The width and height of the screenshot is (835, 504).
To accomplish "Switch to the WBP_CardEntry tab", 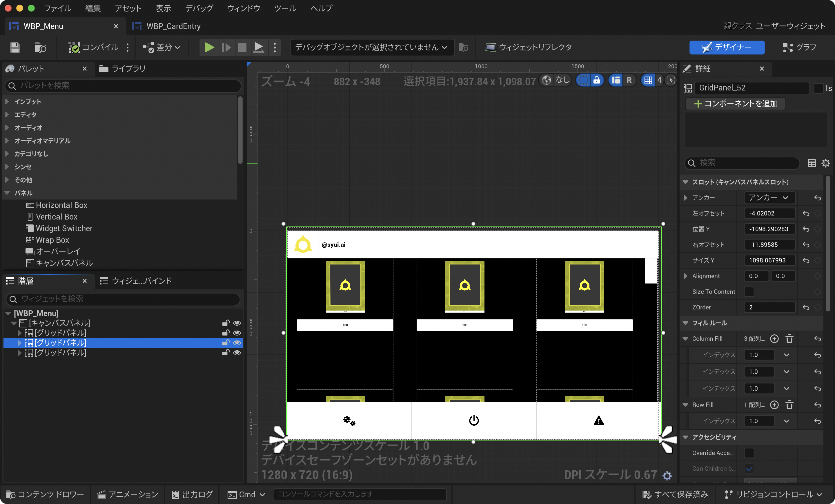I will [173, 26].
